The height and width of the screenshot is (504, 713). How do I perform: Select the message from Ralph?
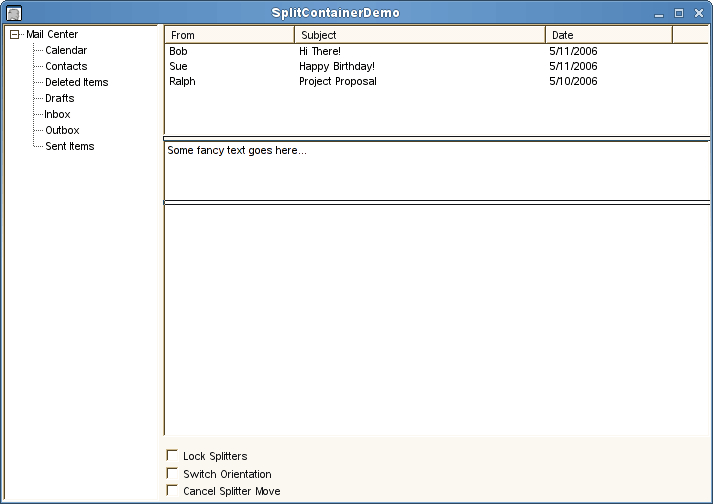[x=182, y=81]
